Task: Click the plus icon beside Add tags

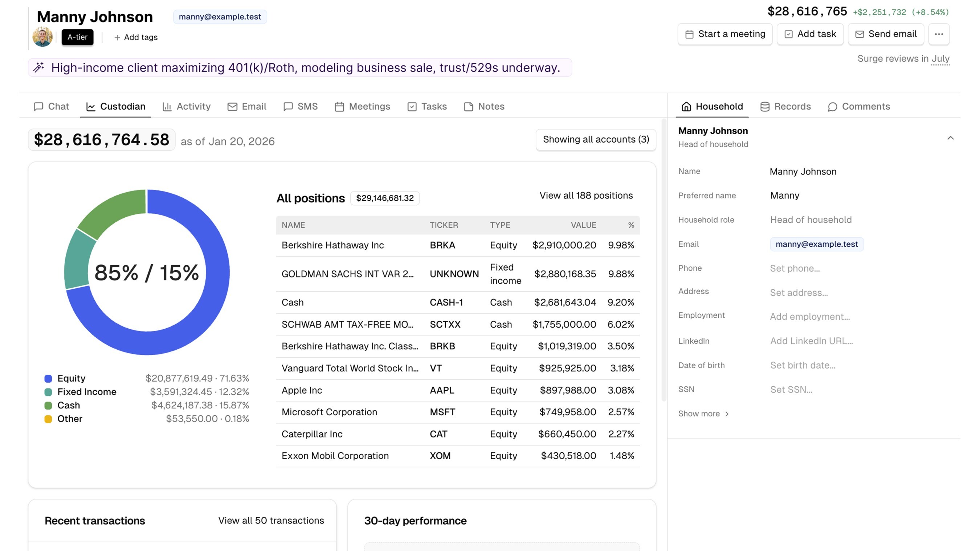Action: click(x=117, y=37)
